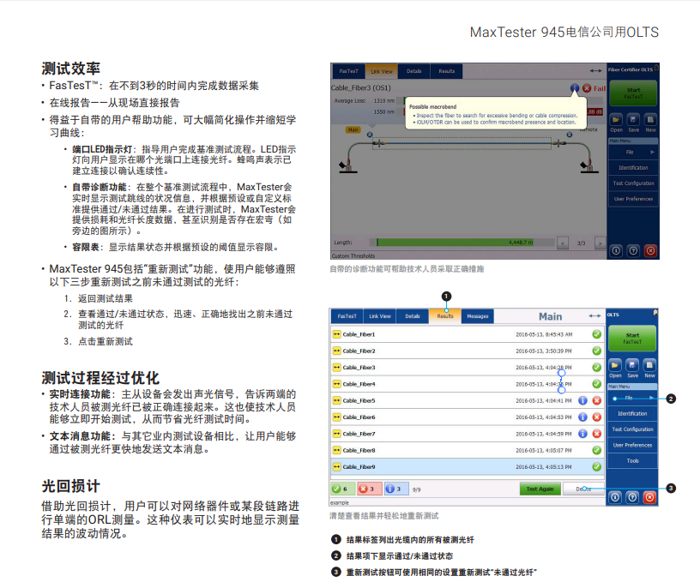This screenshot has width=700, height=588.
Task: Click the 8:45:43 AM timestamp
Action: point(544,334)
